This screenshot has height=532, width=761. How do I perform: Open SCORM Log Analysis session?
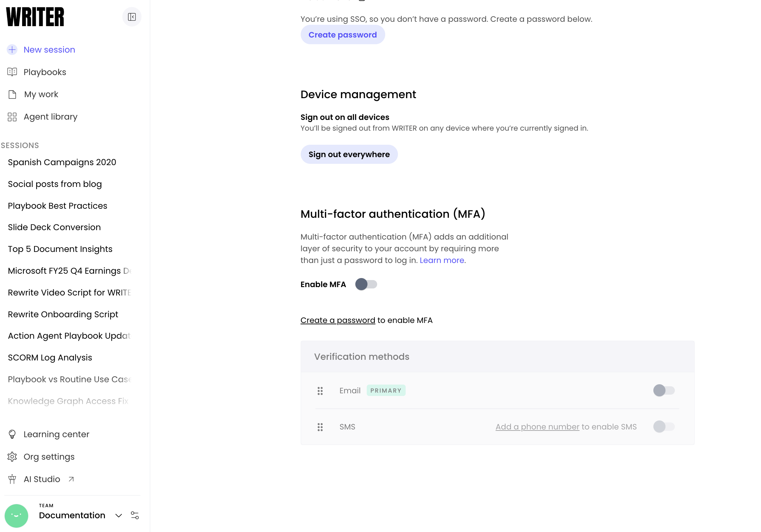coord(50,357)
